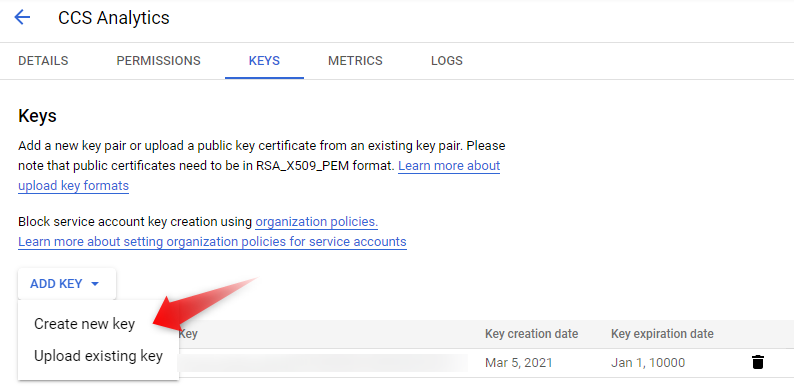This screenshot has width=794, height=390.
Task: Click the Mar 5, 2021 creation date cell
Action: [519, 363]
